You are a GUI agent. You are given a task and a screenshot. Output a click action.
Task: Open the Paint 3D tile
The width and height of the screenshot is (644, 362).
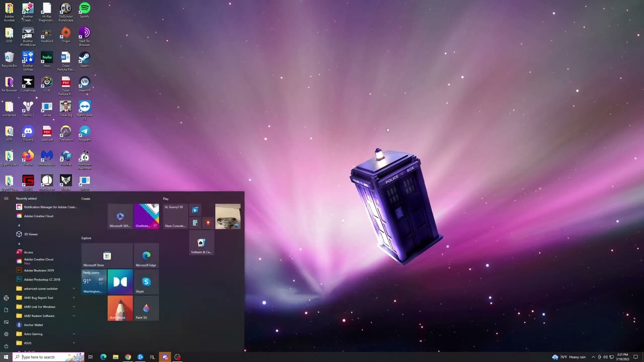pyautogui.click(x=146, y=308)
